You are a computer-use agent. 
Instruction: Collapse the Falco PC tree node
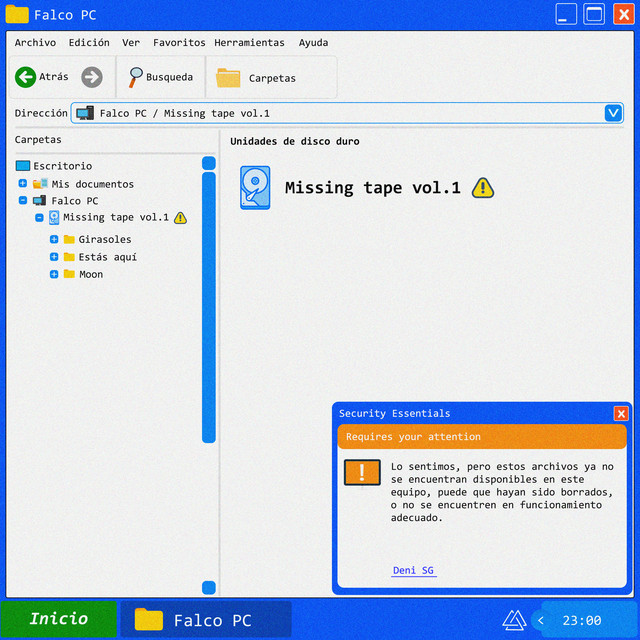tap(23, 201)
